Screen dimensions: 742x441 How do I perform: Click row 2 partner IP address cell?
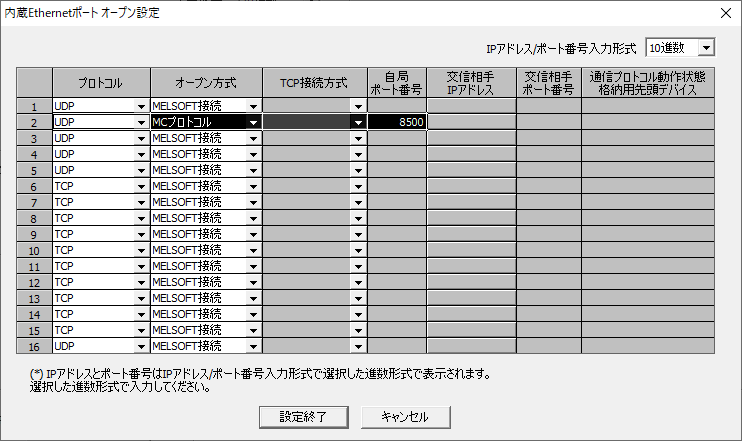(471, 122)
